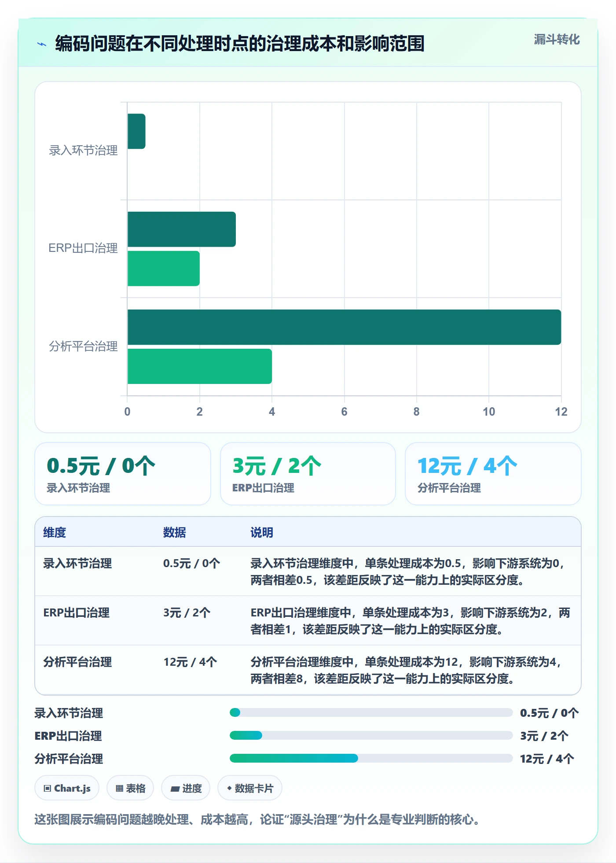This screenshot has height=863, width=616.
Task: Click the 分析平台治理 dark bar reaching 12
Action: coord(344,327)
